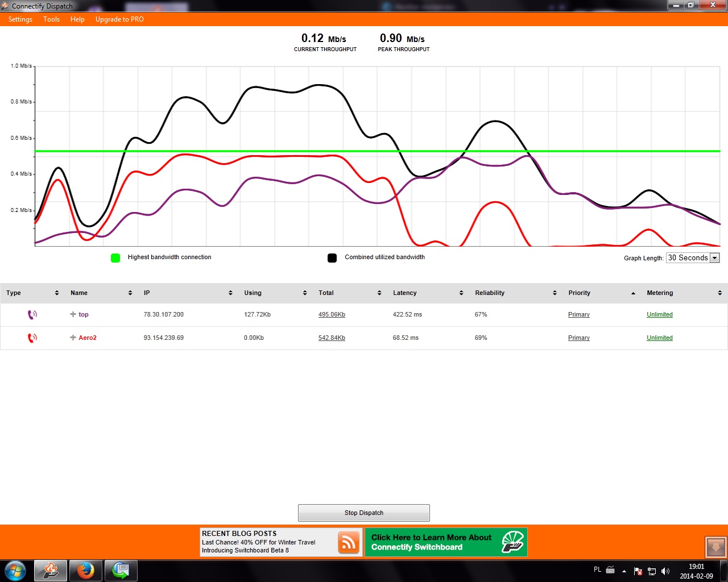Screen dimensions: 728x582
Task: Click the orange down-arrow icon at bottom right
Action: pyautogui.click(x=715, y=547)
